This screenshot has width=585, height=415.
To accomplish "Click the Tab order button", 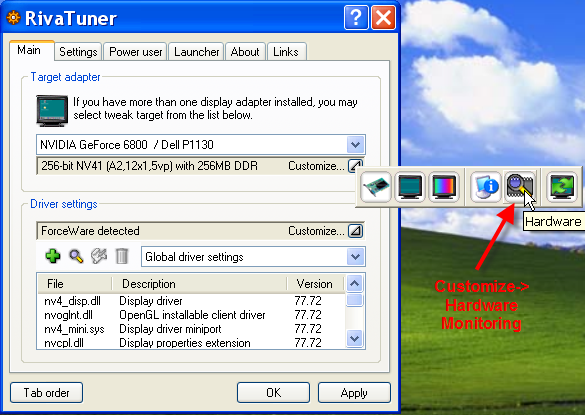I will coord(46,393).
